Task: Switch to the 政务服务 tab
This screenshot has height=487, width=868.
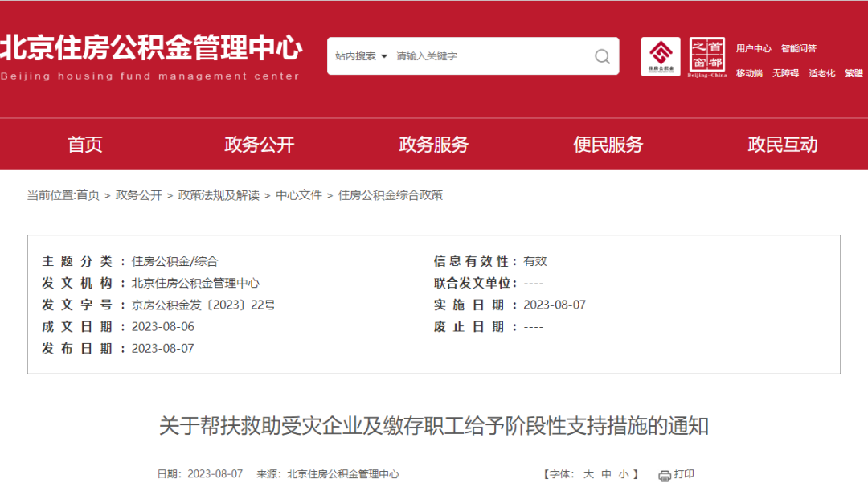Action: 432,145
